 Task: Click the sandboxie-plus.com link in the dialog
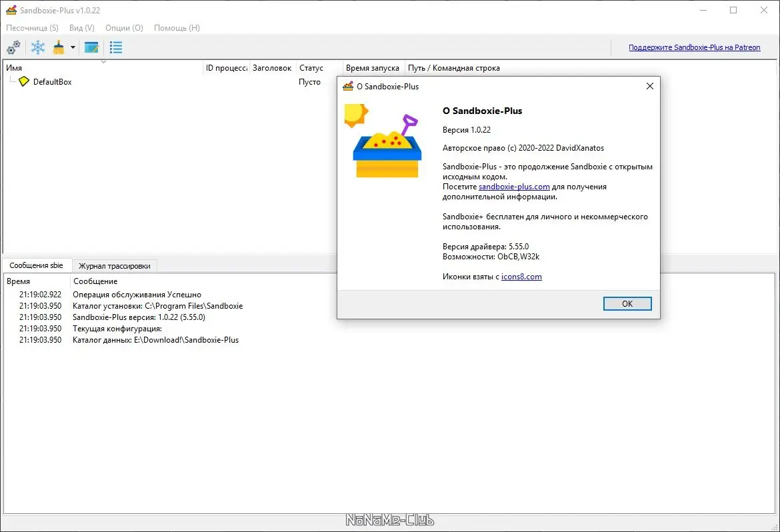514,187
